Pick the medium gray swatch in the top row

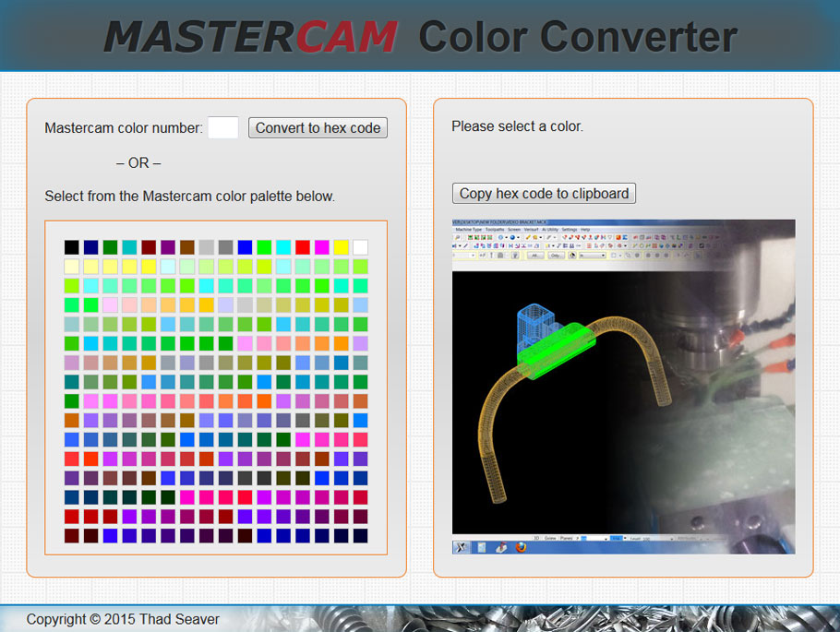coord(225,247)
